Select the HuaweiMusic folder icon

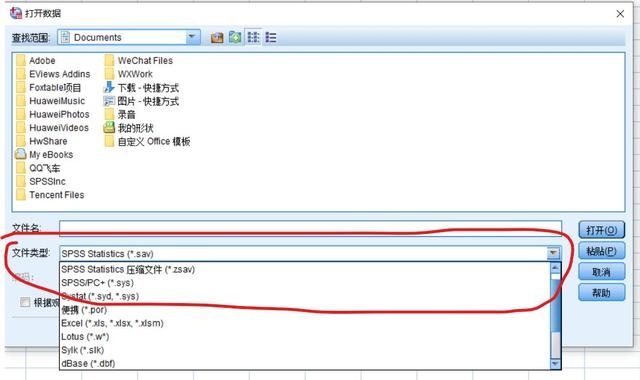[x=21, y=101]
